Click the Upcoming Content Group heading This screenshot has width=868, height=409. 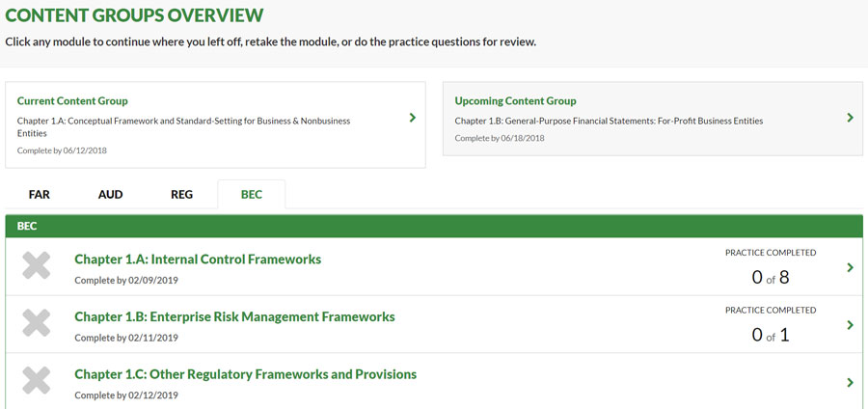click(515, 100)
